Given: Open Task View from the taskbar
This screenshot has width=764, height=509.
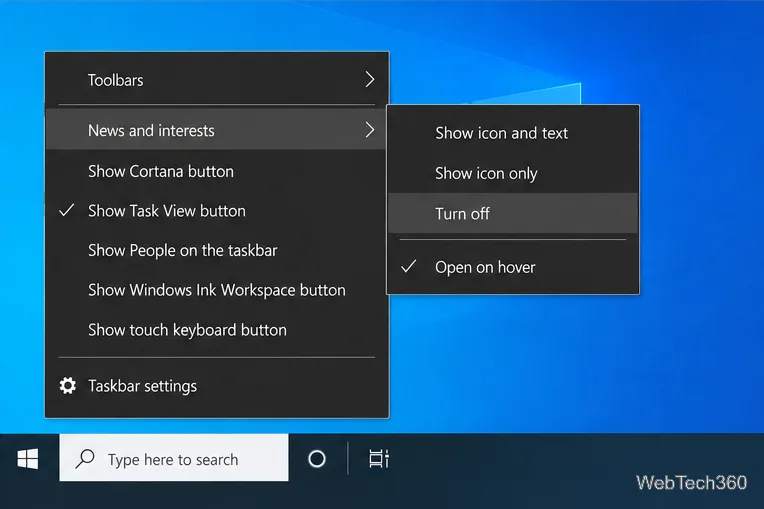Looking at the screenshot, I should [379, 458].
